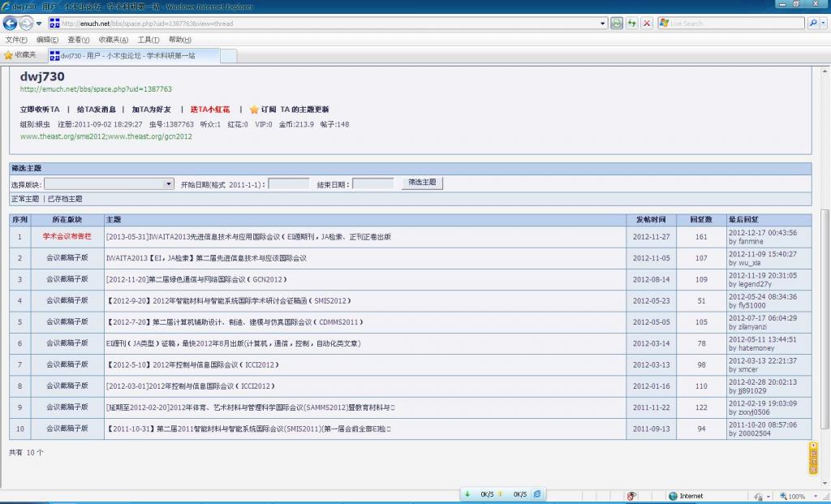This screenshot has height=504, width=831.
Task: Click the 已存档主题 link
Action: pos(65,199)
